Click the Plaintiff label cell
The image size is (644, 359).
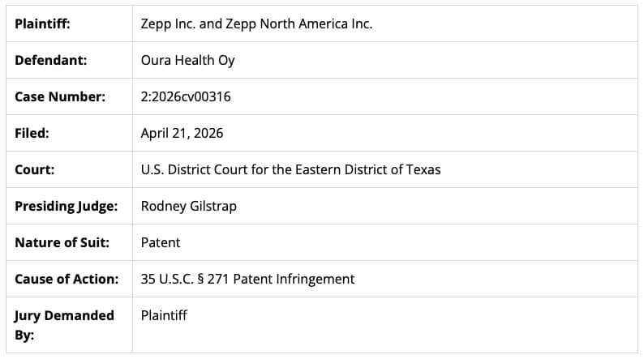click(42, 24)
